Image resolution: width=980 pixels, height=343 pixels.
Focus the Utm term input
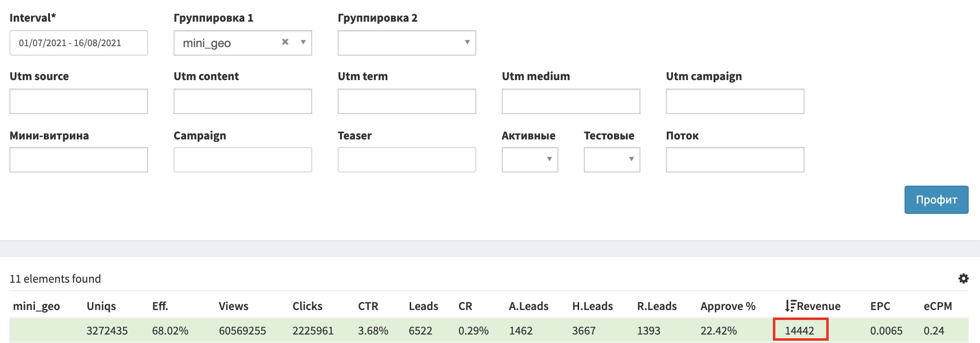tap(407, 101)
